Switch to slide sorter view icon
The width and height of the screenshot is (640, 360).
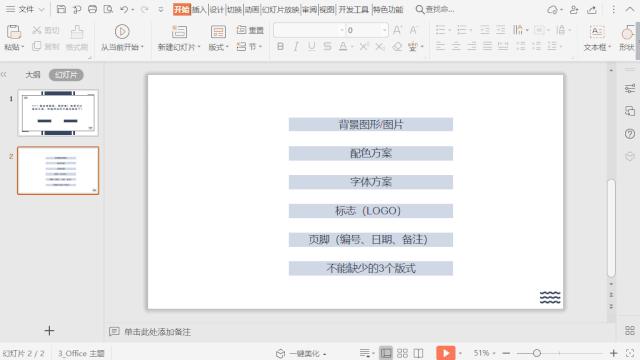[x=402, y=353]
